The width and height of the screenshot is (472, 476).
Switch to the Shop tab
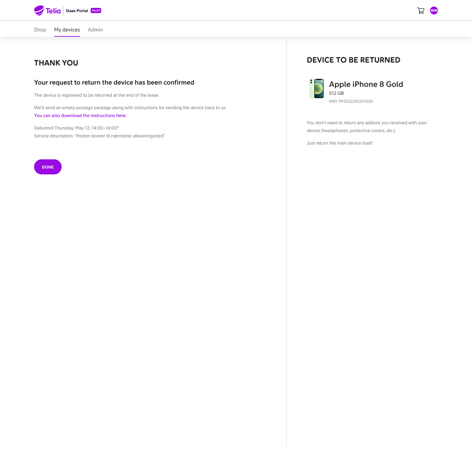(40, 30)
